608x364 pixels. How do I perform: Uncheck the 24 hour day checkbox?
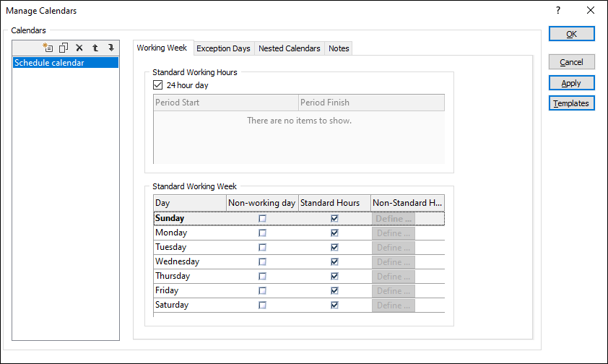(159, 85)
